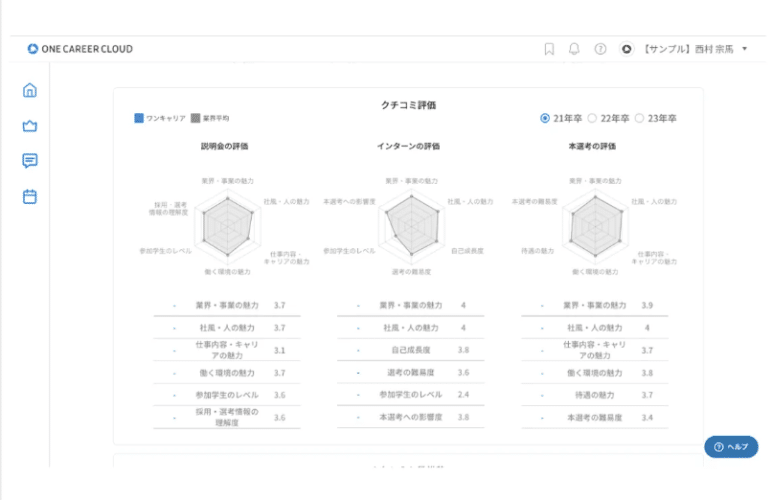772x500 pixels.
Task: Open the bookmark icon in header
Action: (x=549, y=48)
